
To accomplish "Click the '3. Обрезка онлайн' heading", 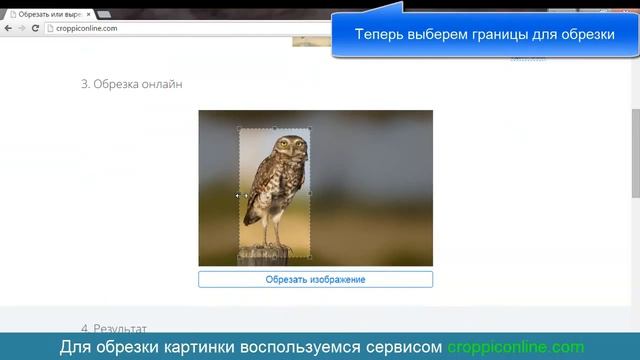I will click(131, 84).
